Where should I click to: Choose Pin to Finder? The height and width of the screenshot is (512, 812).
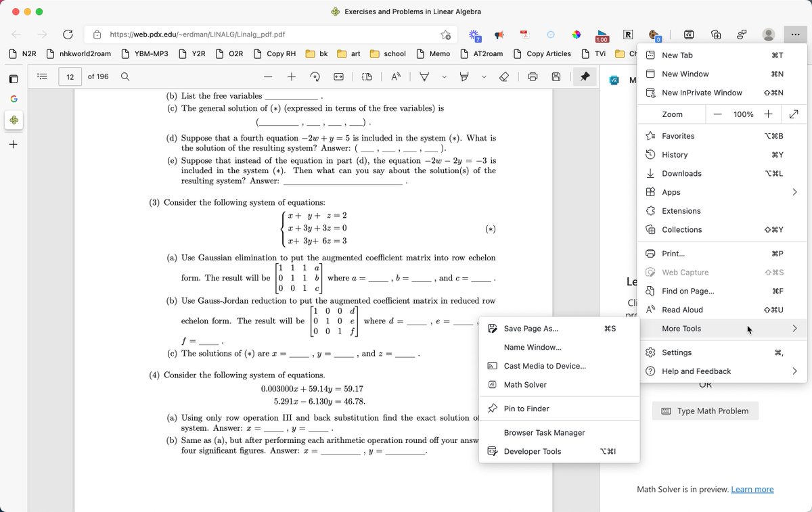(559, 409)
